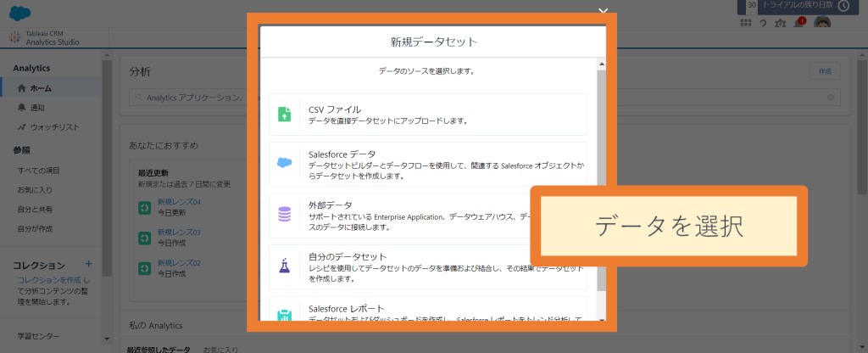Open お気に入り in the sidebar
Viewport: 868px width, 353px height.
click(34, 189)
